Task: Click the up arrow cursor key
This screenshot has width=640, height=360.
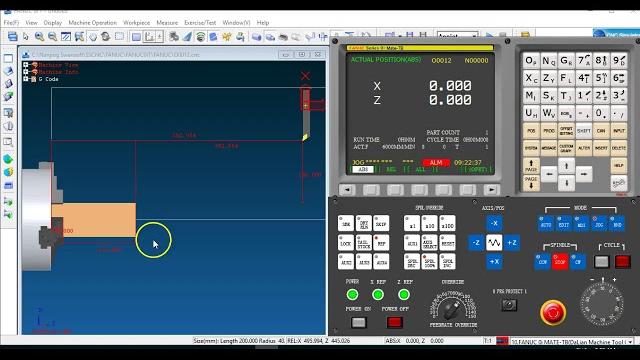Action: click(x=566, y=166)
